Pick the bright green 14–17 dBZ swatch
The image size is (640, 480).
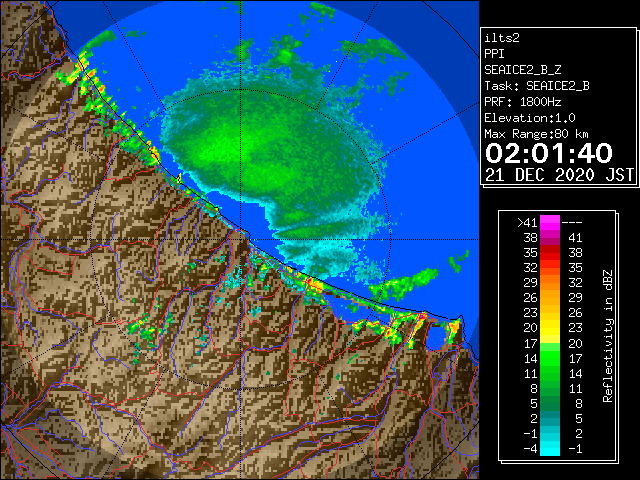tap(550, 358)
